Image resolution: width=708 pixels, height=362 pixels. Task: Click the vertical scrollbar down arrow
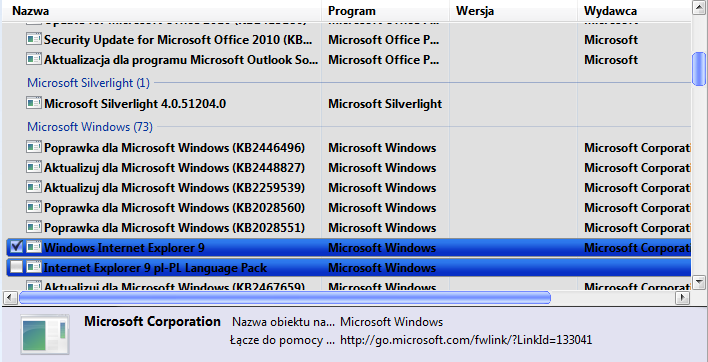699,283
